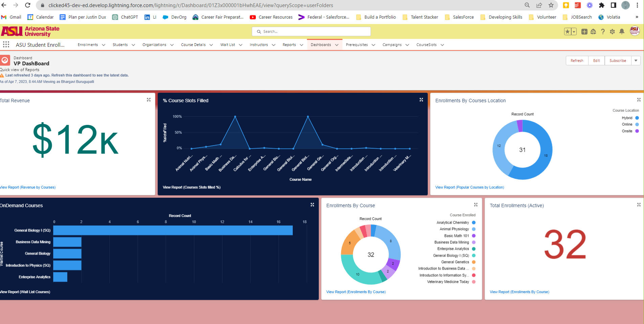The image size is (644, 324).
Task: Toggle Hybrid legend entry in Courses Location chart
Action: [x=628, y=118]
